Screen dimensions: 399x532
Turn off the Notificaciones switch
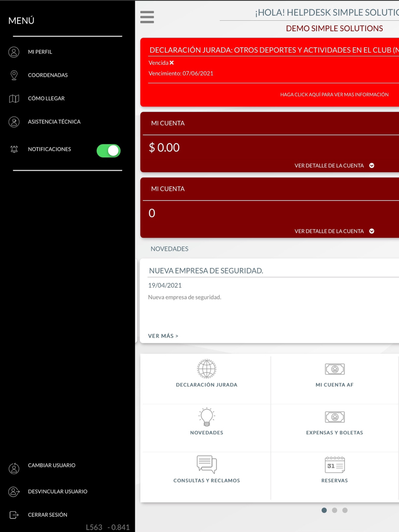click(x=109, y=151)
